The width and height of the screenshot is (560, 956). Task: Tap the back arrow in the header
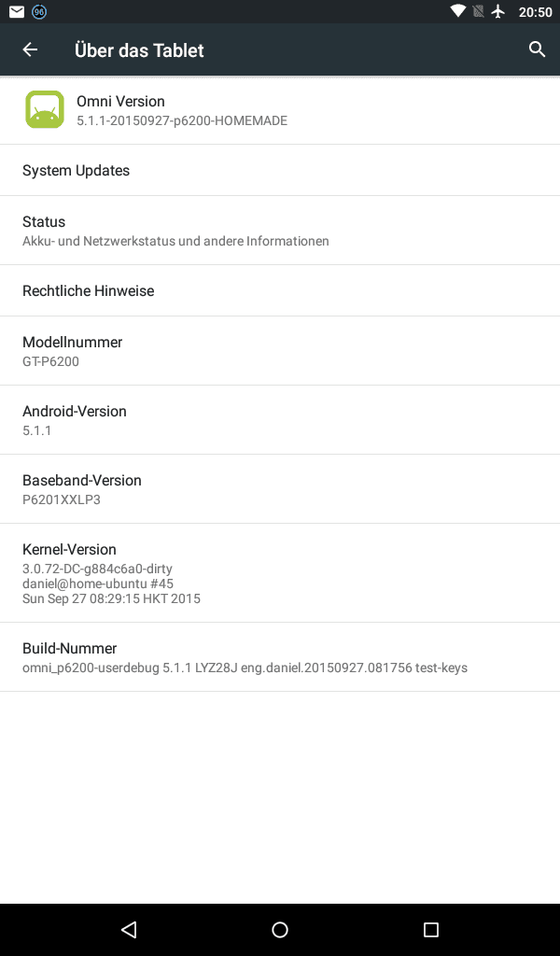[x=30, y=49]
